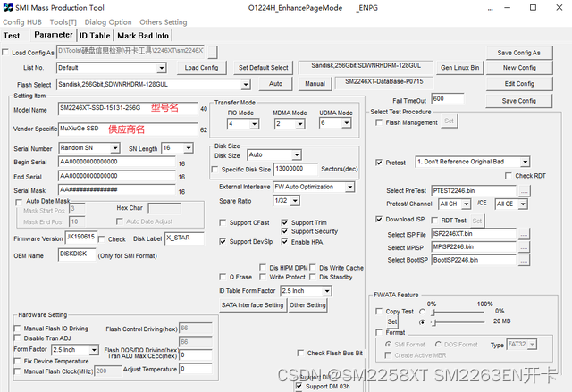The width and height of the screenshot is (572, 392).
Task: Click the Save Config button
Action: pos(518,101)
